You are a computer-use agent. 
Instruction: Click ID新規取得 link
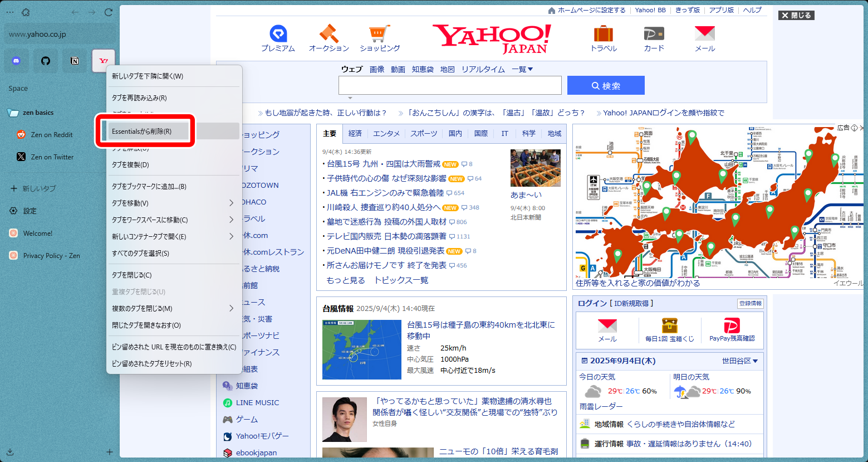click(x=632, y=303)
